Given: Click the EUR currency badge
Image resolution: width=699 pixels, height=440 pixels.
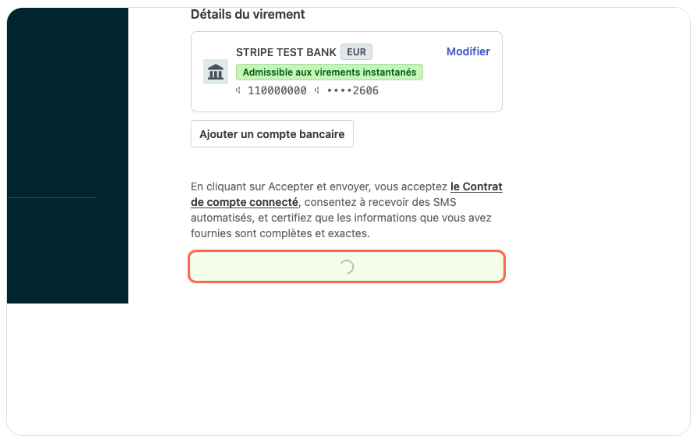Looking at the screenshot, I should pos(356,51).
